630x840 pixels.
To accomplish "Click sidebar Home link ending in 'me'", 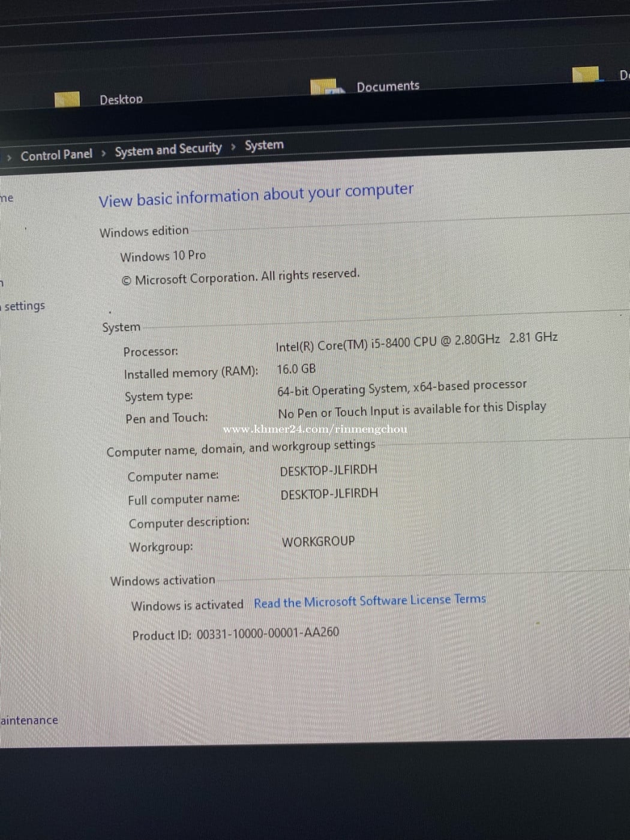I will (7, 198).
